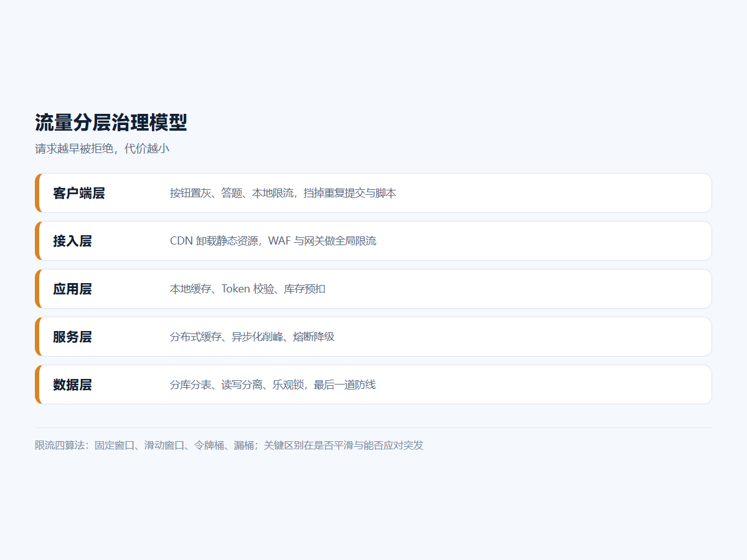This screenshot has height=560, width=747.
Task: Click the title 流量分层治理模型
Action: coord(111,123)
